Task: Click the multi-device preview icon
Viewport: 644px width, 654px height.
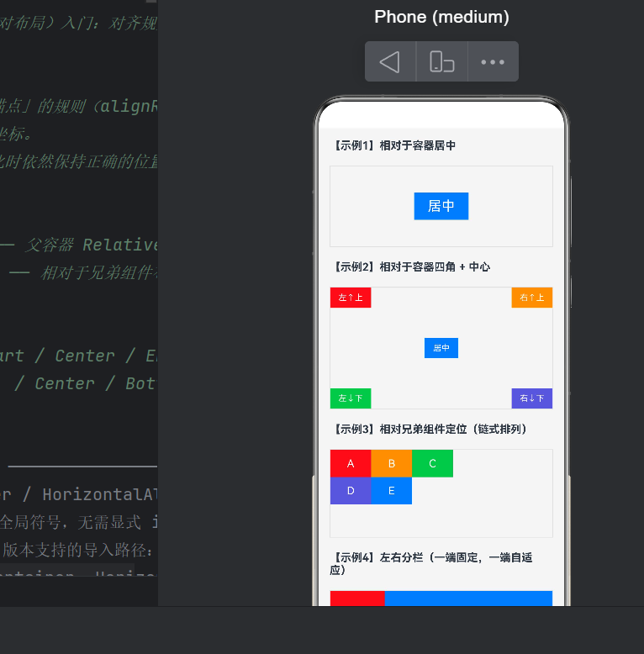Action: coord(441,61)
